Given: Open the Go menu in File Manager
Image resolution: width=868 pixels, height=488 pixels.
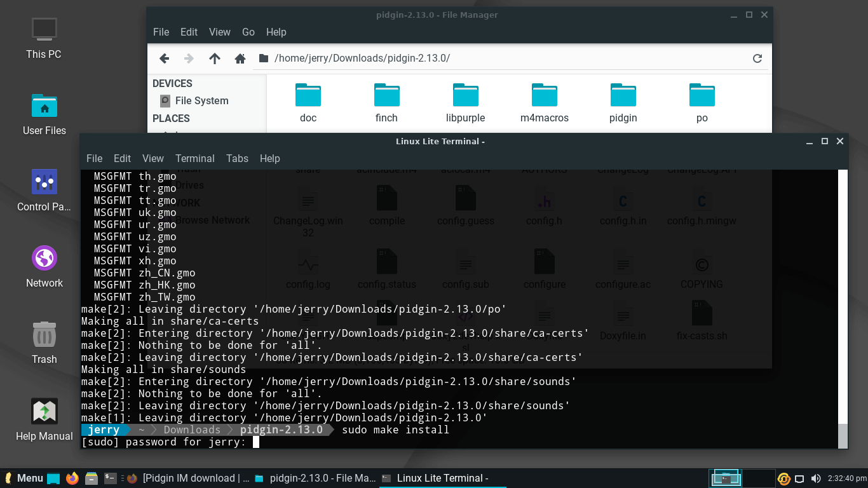Looking at the screenshot, I should click(x=248, y=32).
